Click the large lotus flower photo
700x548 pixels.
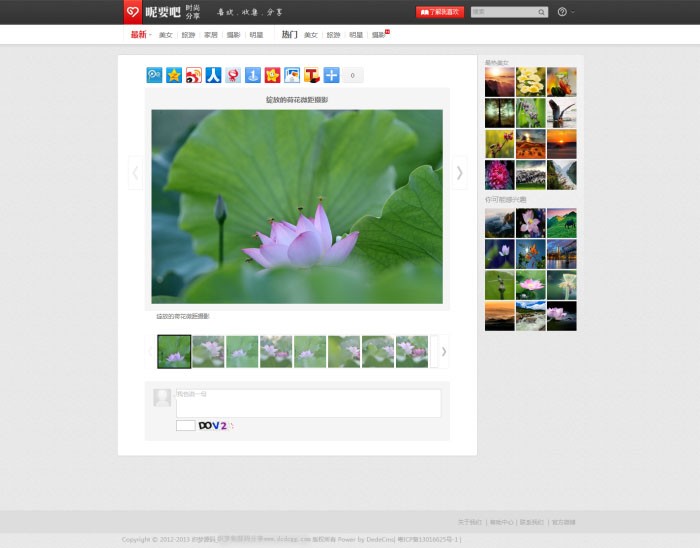click(x=297, y=207)
